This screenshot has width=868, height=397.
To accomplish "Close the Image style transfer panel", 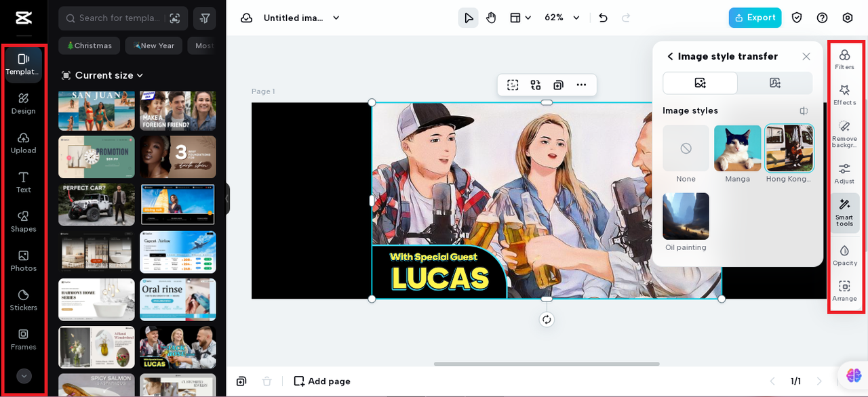I will click(806, 56).
